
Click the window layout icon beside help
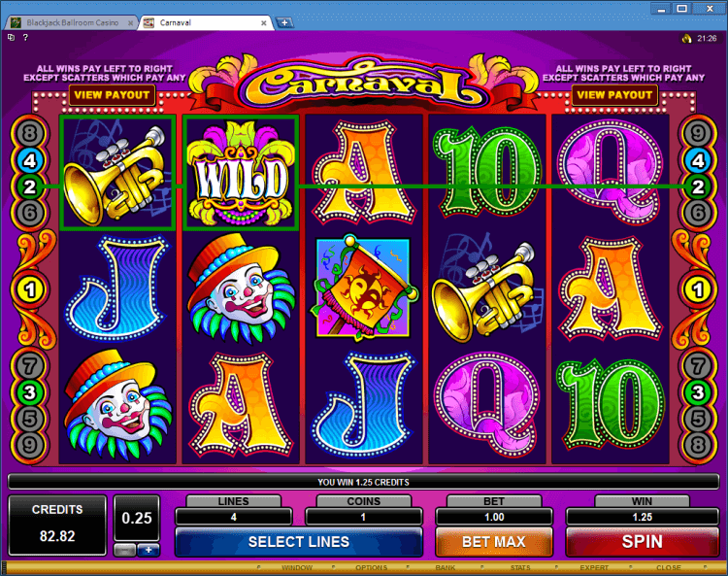point(11,37)
